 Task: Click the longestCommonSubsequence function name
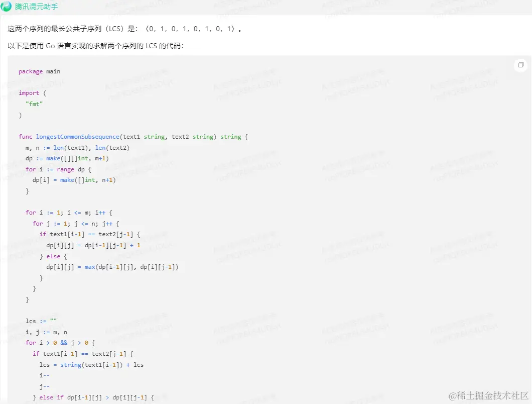(x=78, y=137)
